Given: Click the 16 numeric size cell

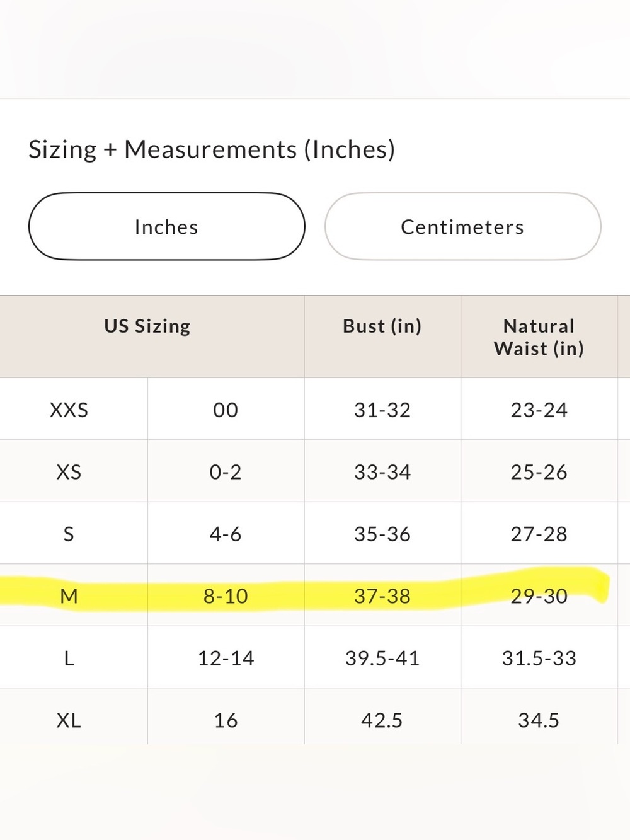Looking at the screenshot, I should tap(226, 720).
